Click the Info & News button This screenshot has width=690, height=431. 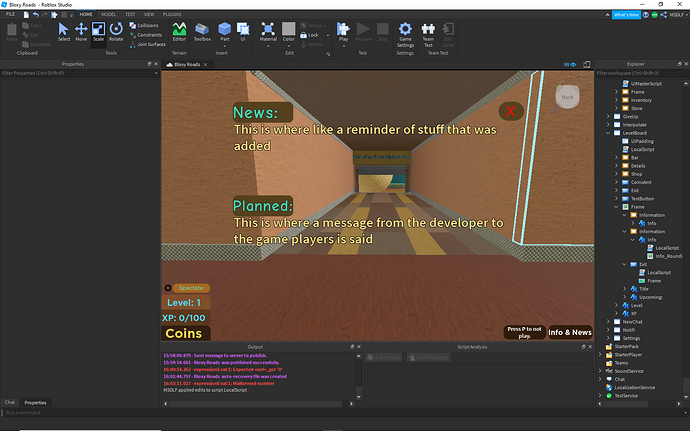click(x=570, y=332)
